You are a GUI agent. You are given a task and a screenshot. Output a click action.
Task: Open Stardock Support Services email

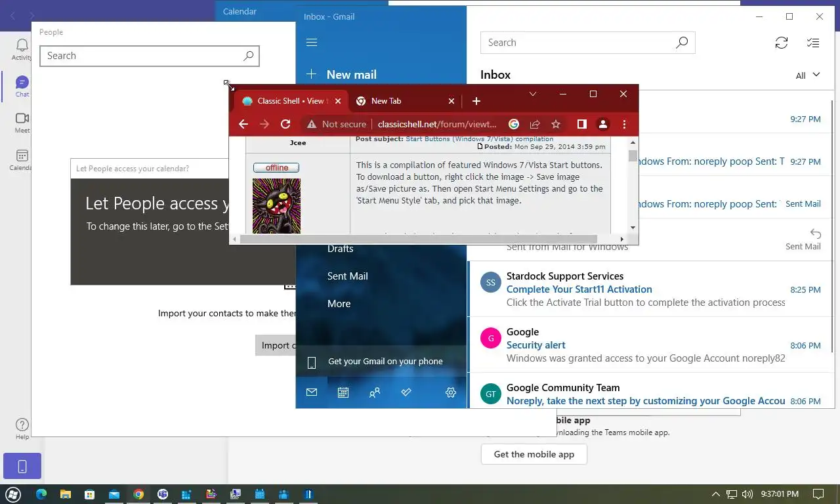coord(651,289)
